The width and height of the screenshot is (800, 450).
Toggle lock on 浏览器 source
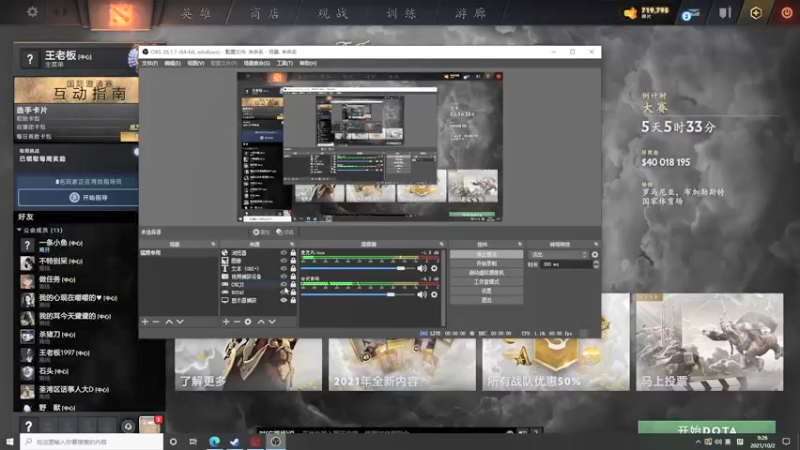pos(293,253)
